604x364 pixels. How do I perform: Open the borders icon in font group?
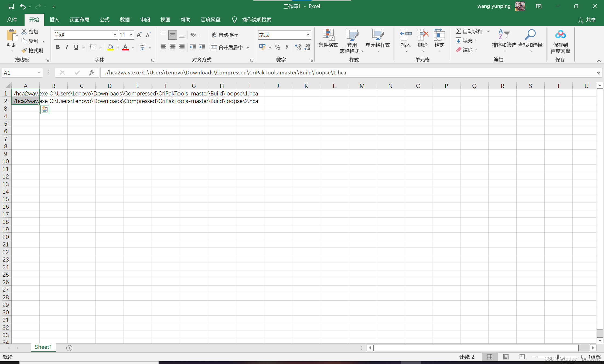pos(93,47)
